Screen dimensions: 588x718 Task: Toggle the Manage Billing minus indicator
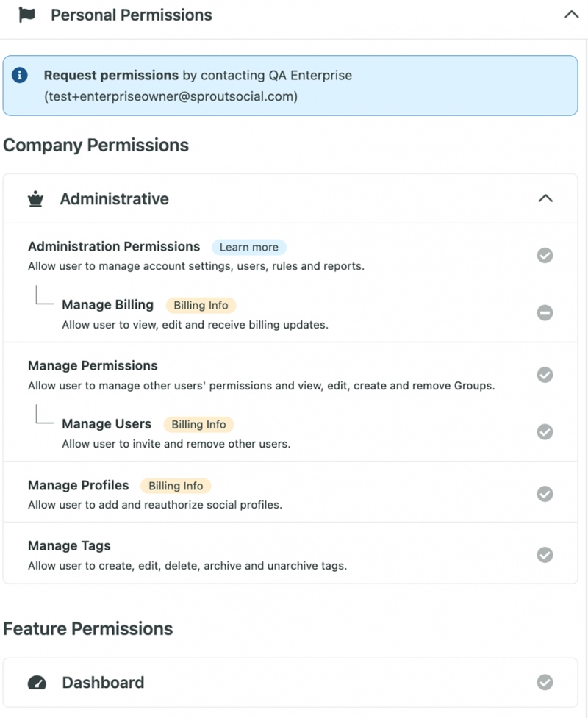(545, 313)
